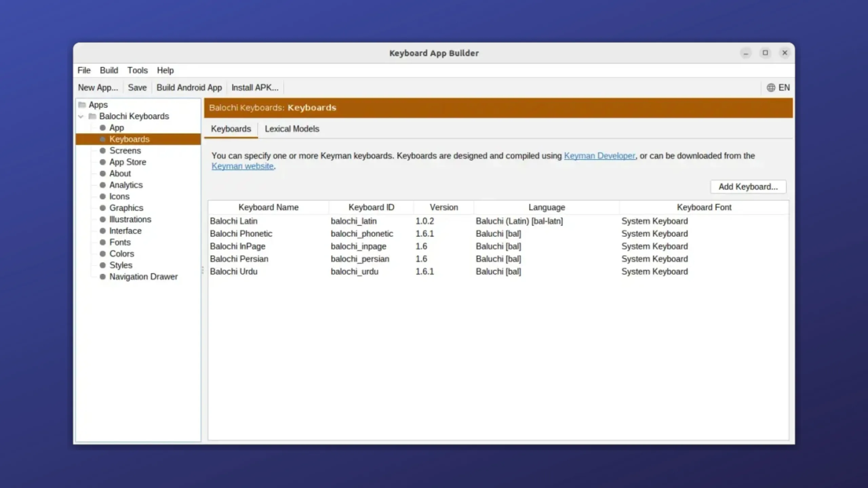
Task: Select Screens in the sidebar tree
Action: pos(125,150)
